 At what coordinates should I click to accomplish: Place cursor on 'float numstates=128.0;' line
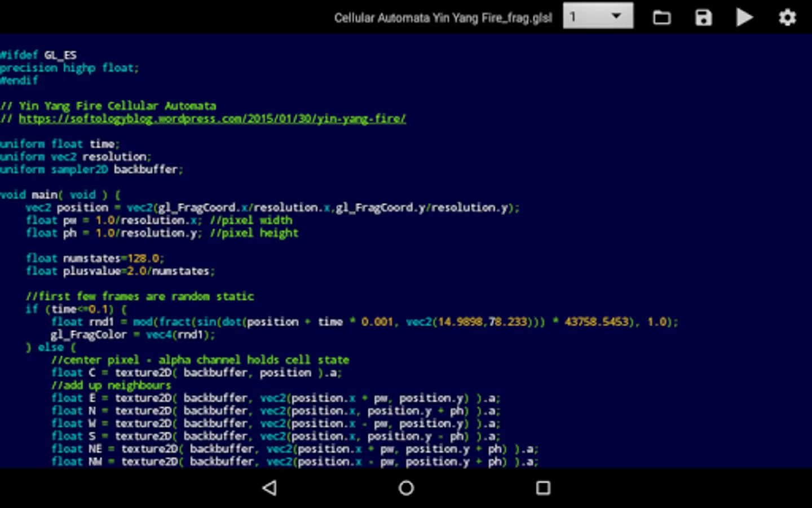pos(95,258)
